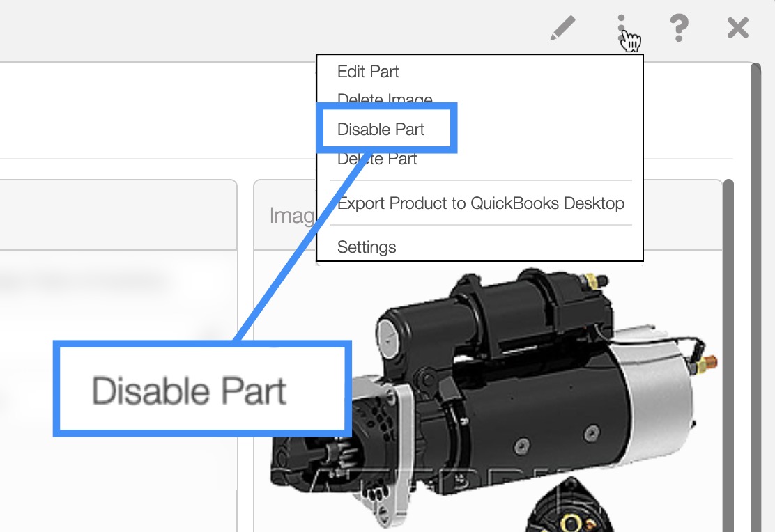The image size is (775, 532).
Task: Open Settings from the options menu
Action: (367, 247)
